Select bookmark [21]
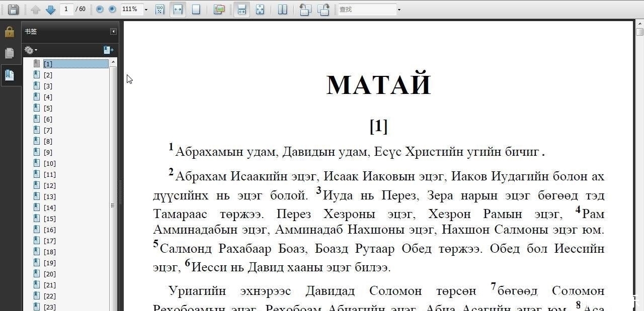The height and width of the screenshot is (311, 644). [49, 285]
